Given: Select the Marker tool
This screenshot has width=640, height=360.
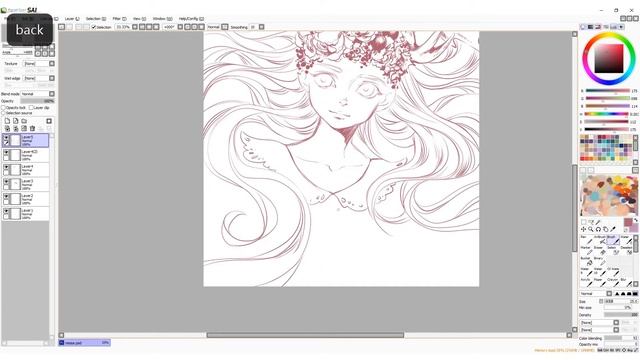Looking at the screenshot, I should [587, 251].
